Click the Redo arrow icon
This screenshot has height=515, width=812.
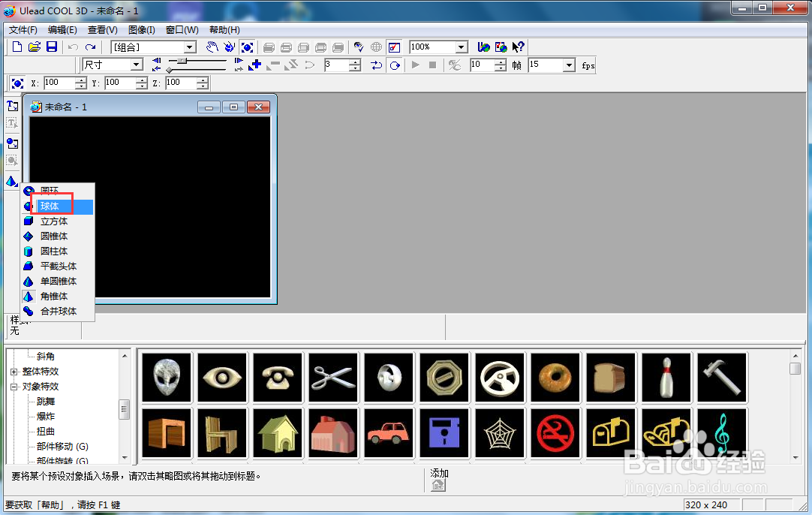coord(91,47)
